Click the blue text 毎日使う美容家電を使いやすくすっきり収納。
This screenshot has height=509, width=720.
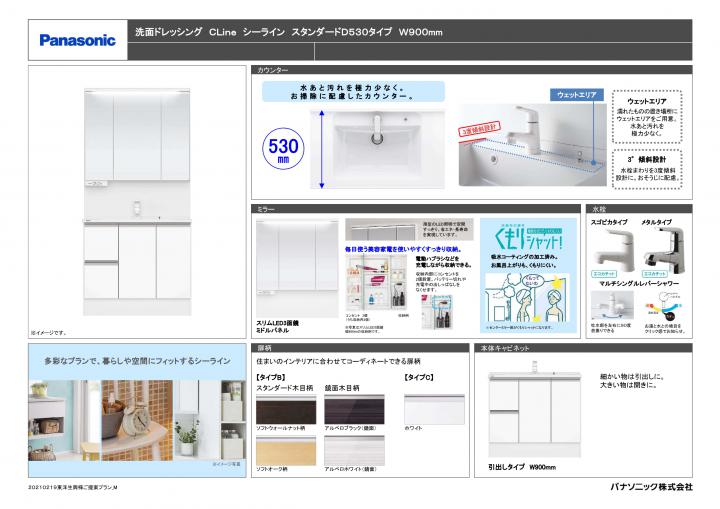coord(403,249)
